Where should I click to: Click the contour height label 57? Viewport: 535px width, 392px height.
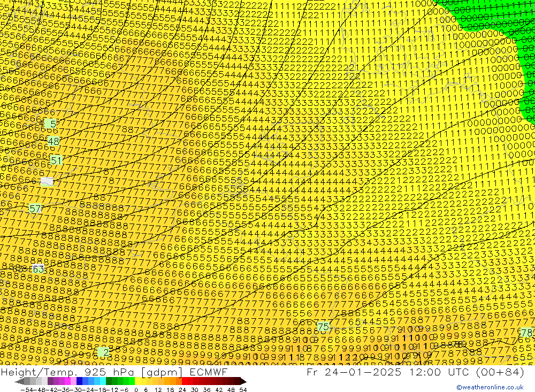point(35,209)
